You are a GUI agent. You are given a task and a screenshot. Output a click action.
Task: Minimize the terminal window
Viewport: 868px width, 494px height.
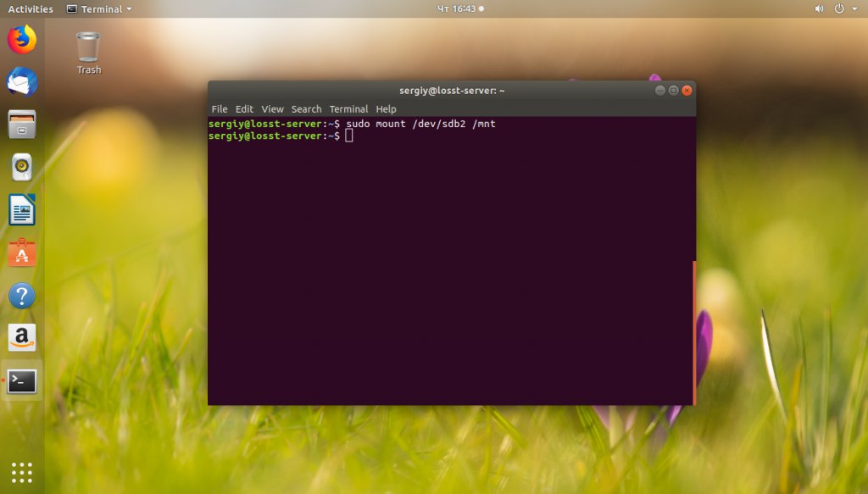659,90
